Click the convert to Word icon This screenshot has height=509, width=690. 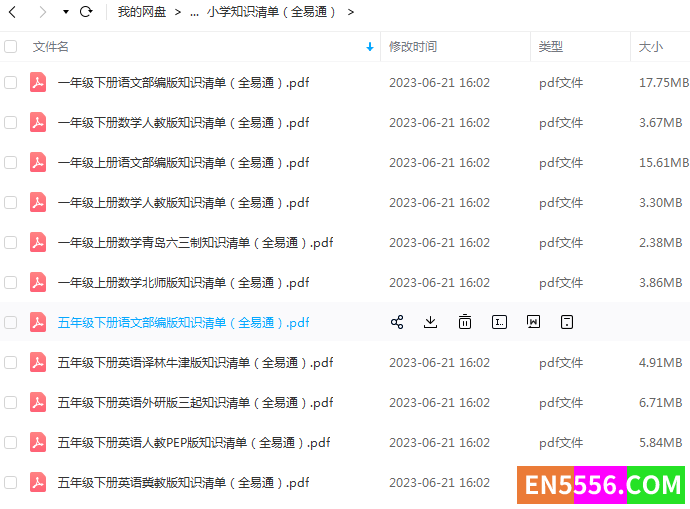[533, 322]
